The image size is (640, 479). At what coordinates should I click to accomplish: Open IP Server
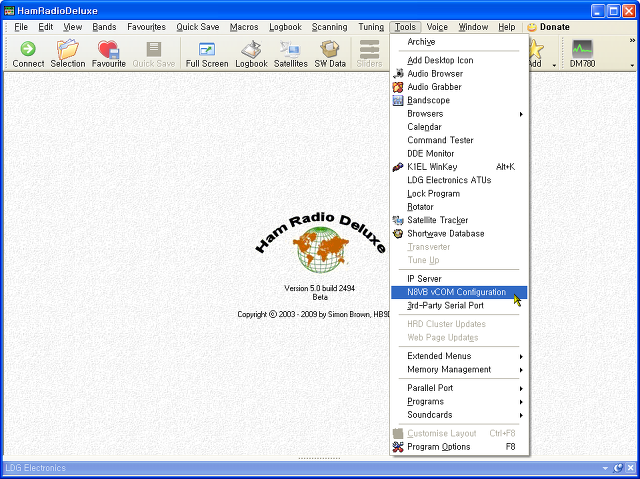[x=459, y=279]
